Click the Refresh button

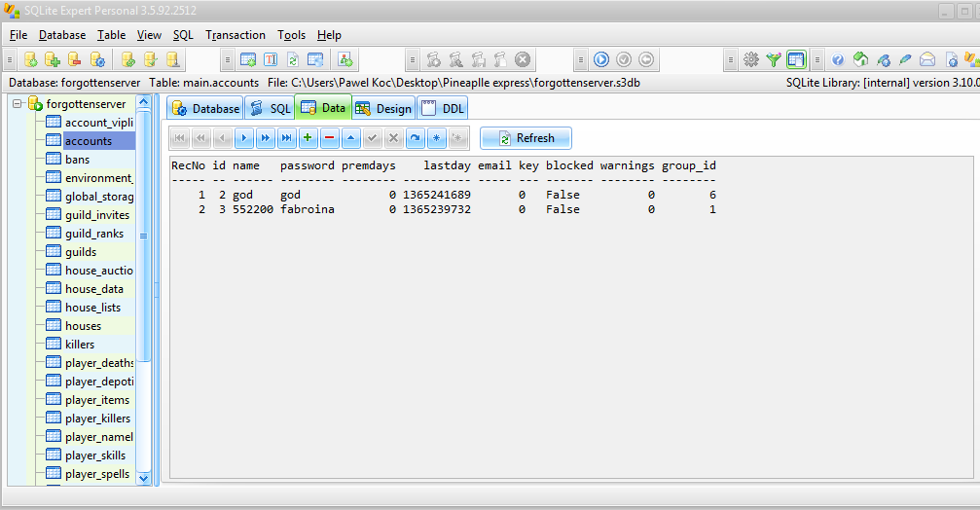coord(526,138)
